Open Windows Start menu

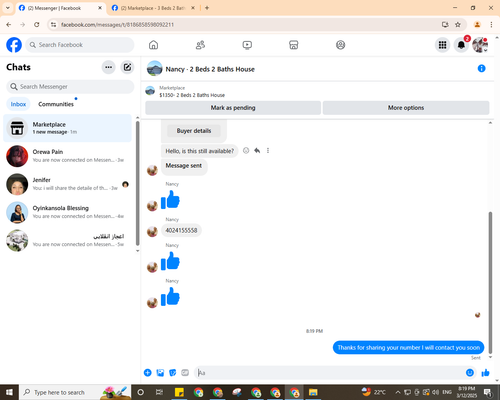9,392
